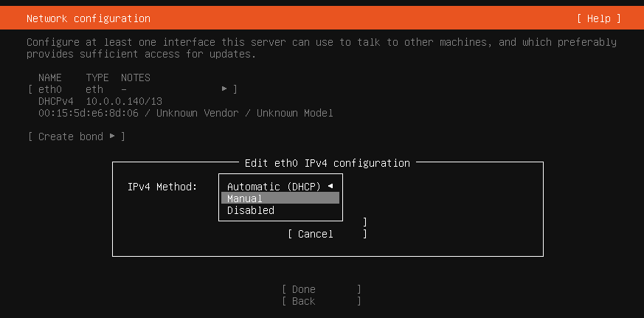Screen dimensions: 644x318
Task: Click the TYPE column header
Action: click(97, 77)
